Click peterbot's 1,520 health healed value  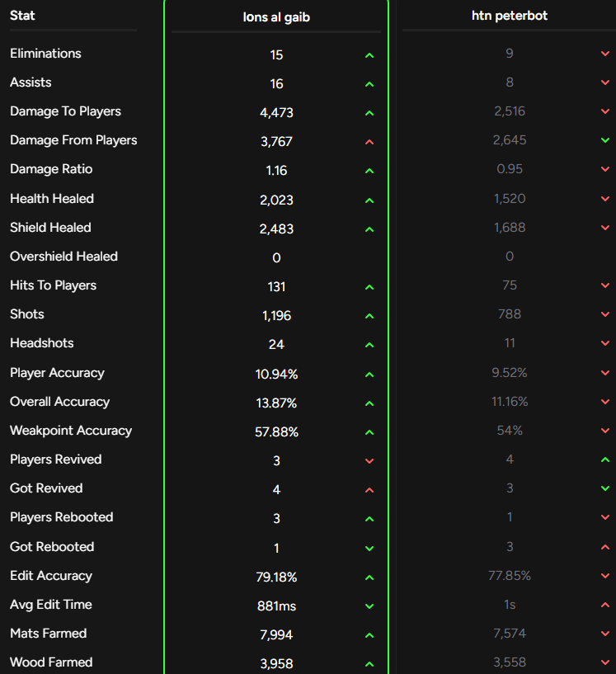pyautogui.click(x=510, y=199)
